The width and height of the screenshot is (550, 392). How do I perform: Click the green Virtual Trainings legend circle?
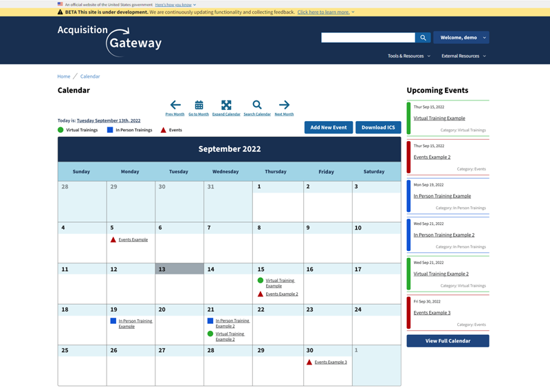coord(60,130)
